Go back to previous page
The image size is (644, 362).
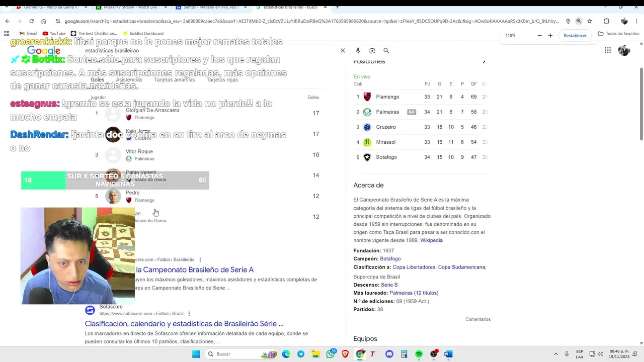[7, 21]
